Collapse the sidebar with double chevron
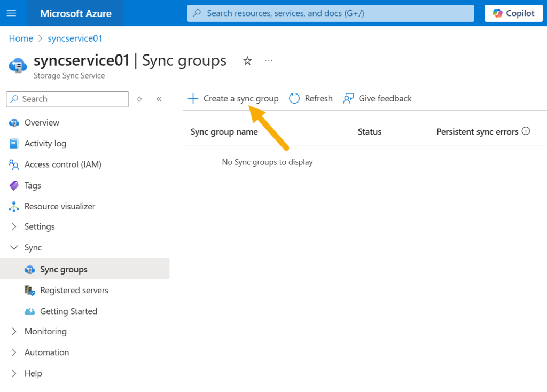 coord(159,99)
